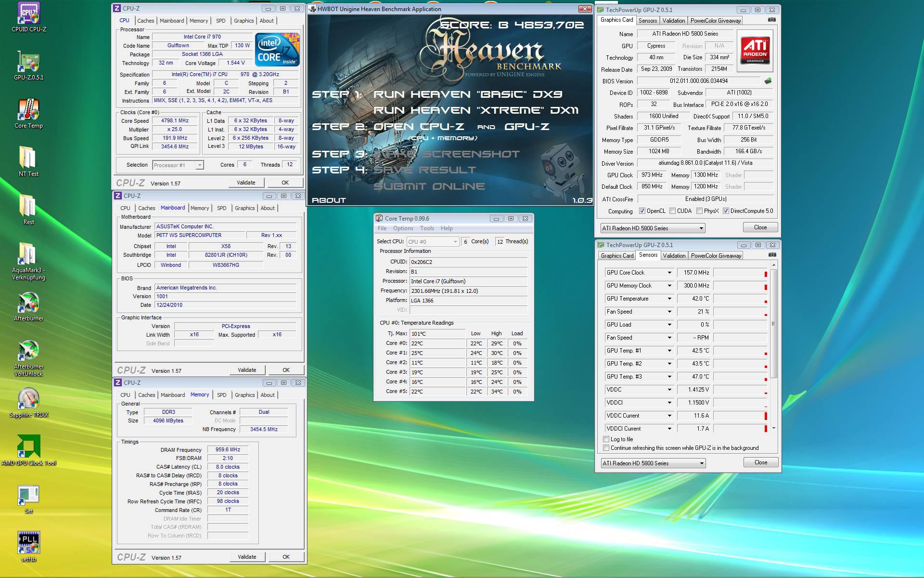Open the Processor #1 selection dropdown
Image resolution: width=924 pixels, height=578 pixels.
[178, 165]
